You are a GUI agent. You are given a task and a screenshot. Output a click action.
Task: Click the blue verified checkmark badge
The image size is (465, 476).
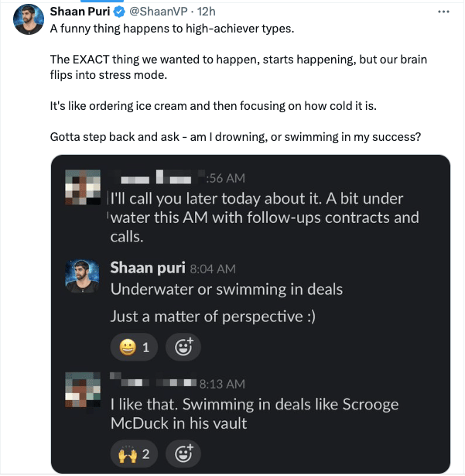121,12
